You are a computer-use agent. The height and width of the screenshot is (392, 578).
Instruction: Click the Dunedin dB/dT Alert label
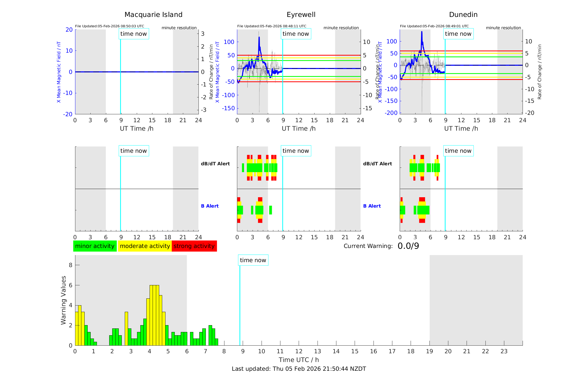(x=377, y=164)
